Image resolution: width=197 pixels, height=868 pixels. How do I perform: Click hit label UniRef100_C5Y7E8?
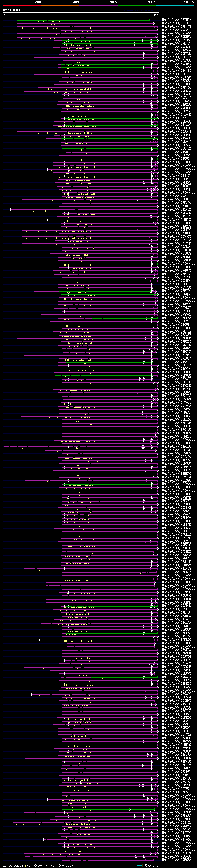177,118
